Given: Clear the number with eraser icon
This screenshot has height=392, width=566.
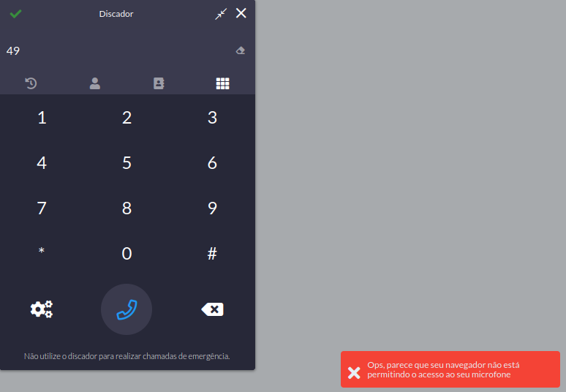Looking at the screenshot, I should 241,50.
